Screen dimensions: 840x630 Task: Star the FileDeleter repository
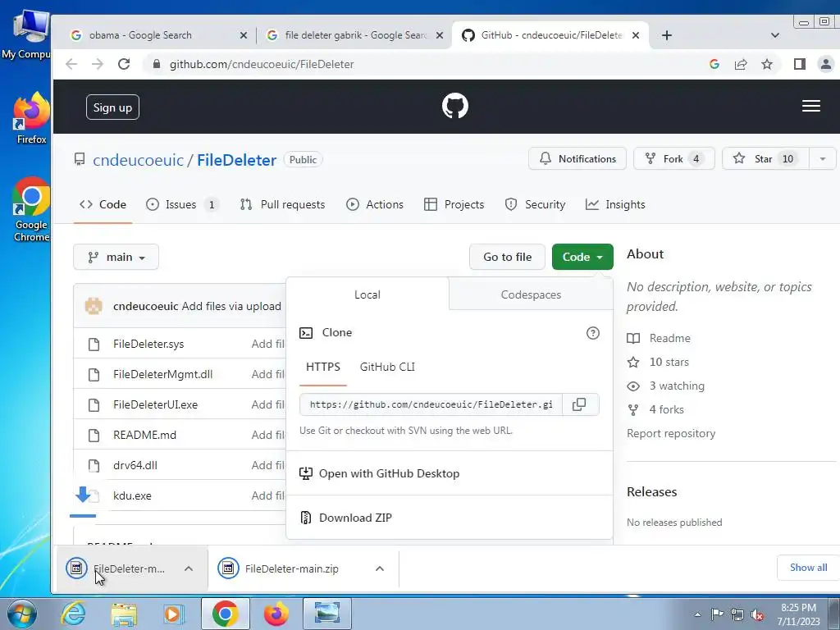click(765, 158)
